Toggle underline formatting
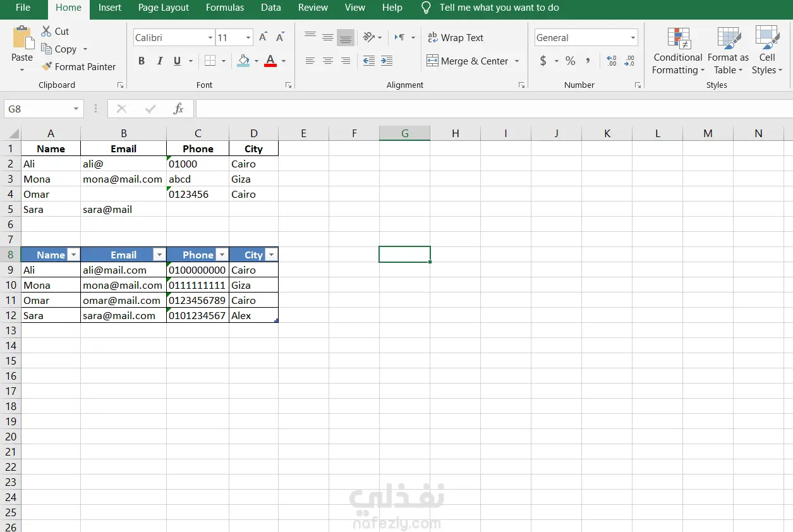 177,61
